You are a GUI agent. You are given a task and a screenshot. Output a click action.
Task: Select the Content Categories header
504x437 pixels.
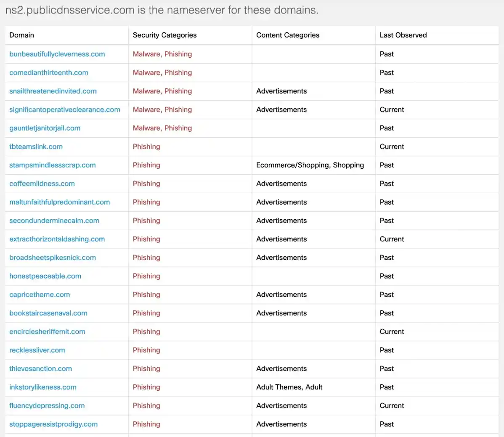point(288,35)
